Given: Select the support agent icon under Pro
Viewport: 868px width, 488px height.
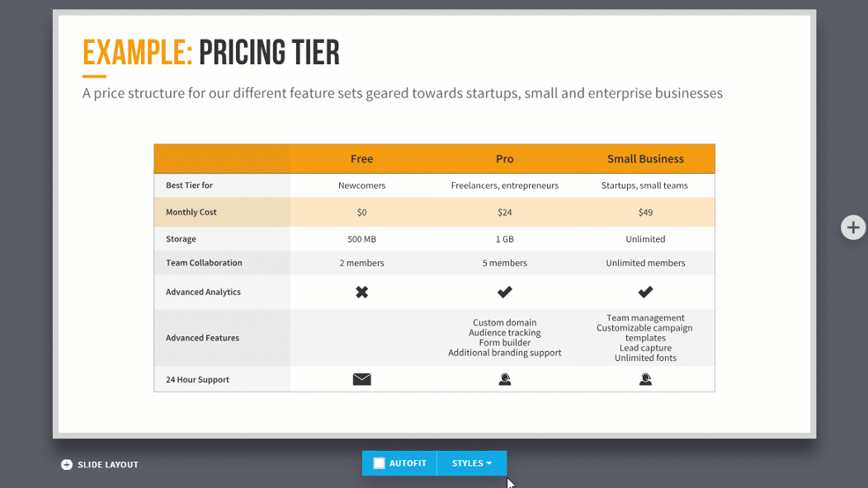Looking at the screenshot, I should pyautogui.click(x=505, y=379).
